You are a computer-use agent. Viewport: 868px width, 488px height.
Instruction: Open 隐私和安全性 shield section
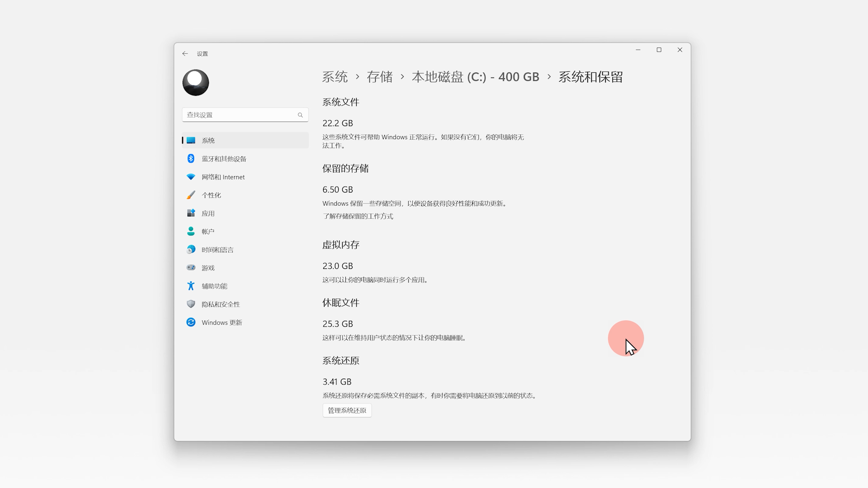click(221, 304)
